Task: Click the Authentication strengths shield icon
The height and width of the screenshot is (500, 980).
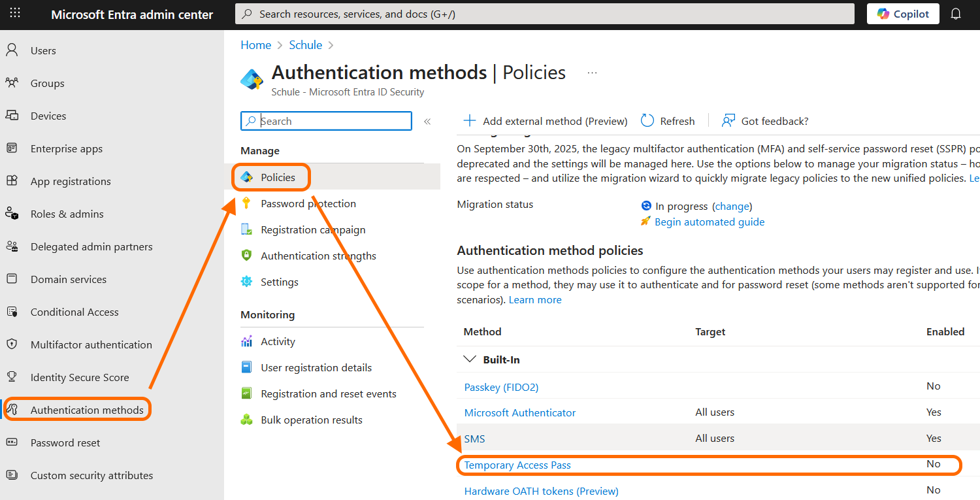Action: pyautogui.click(x=246, y=256)
